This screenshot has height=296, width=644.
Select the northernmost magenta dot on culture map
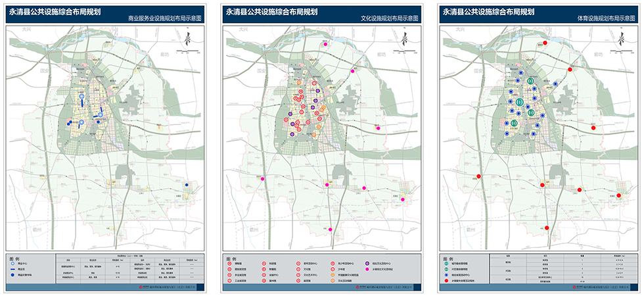coord(325,43)
